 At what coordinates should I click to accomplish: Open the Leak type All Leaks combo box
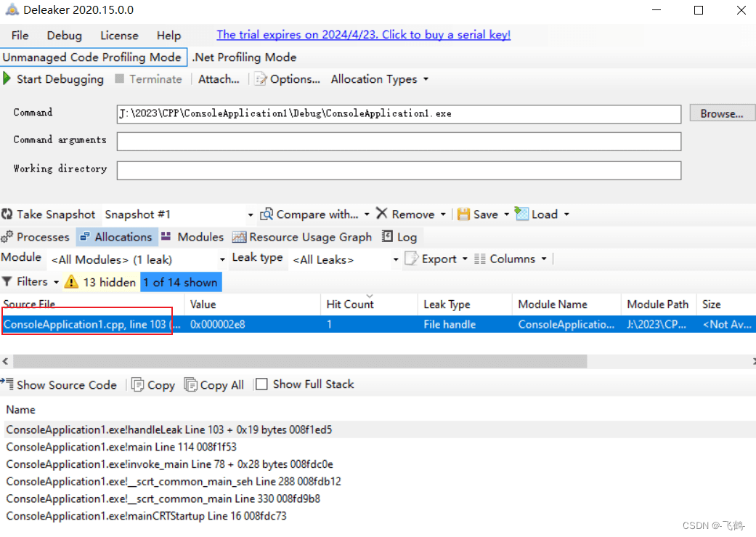345,259
